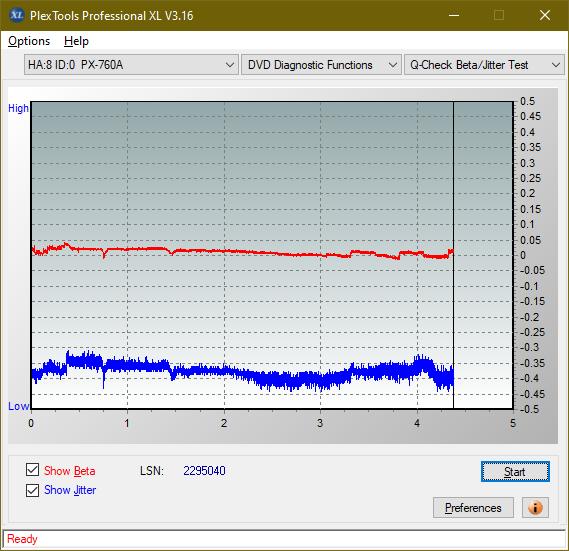Open the Preferences dialog
569x551 pixels.
click(x=473, y=507)
